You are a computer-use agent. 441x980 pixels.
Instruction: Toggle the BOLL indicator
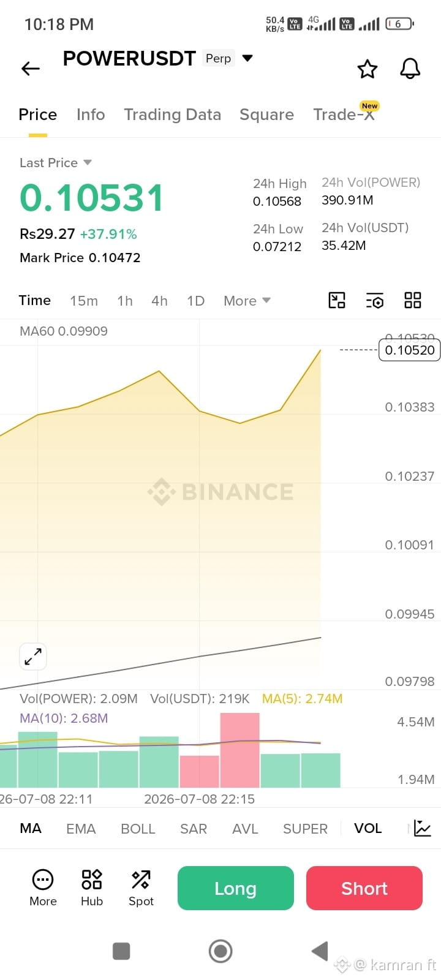pos(138,828)
